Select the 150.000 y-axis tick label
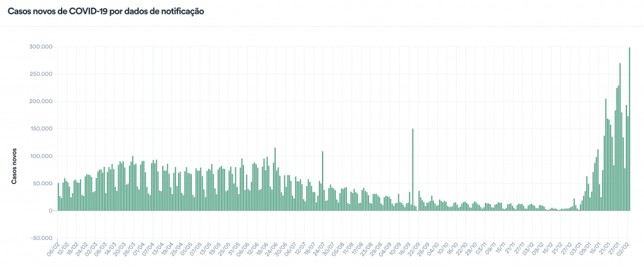The height and width of the screenshot is (267, 644). pyautogui.click(x=40, y=129)
